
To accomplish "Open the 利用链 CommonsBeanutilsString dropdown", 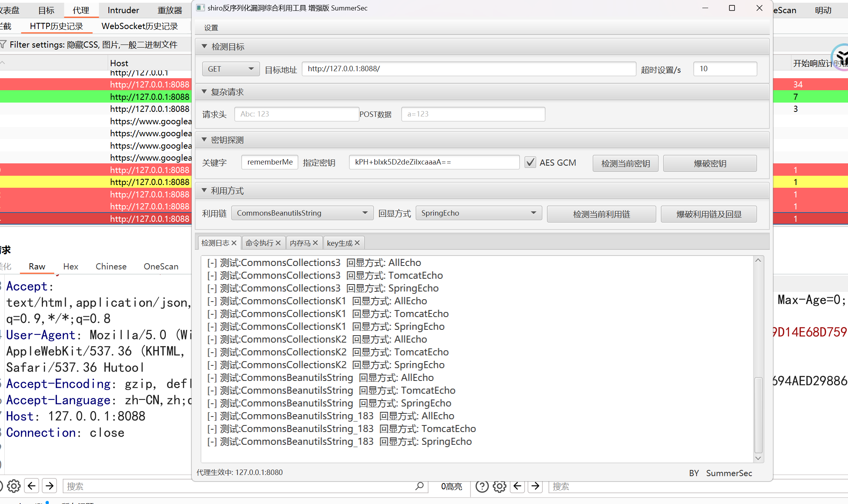I will 302,213.
